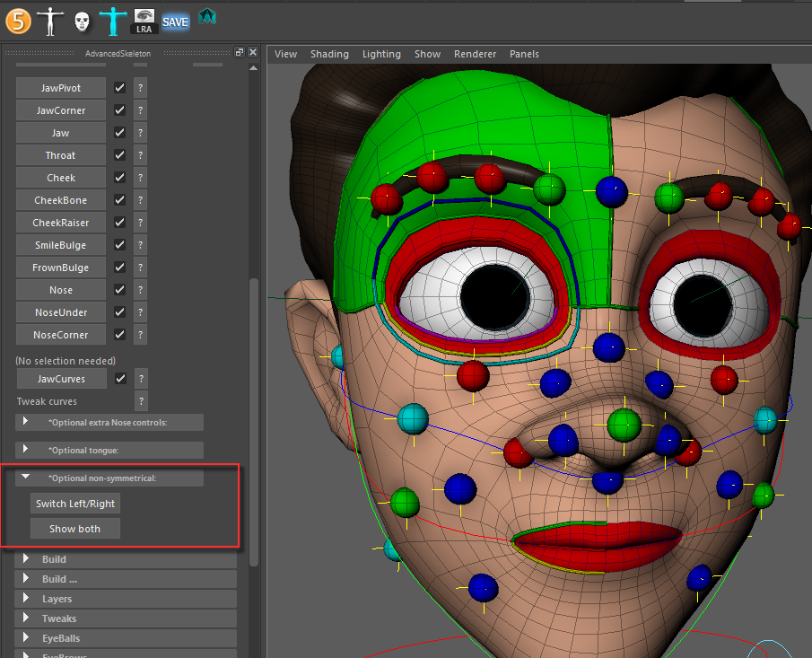Click the white body figure shelf icon
Viewport: 812px width, 658px height.
[x=50, y=20]
